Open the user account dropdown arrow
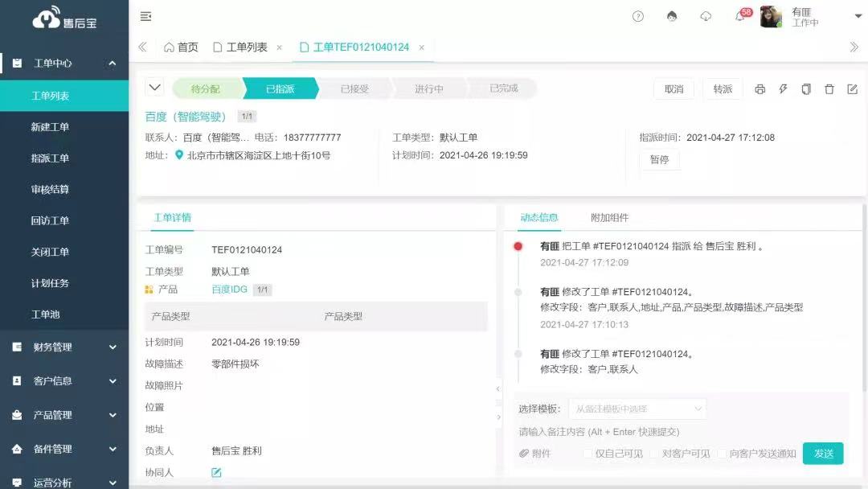The width and height of the screenshot is (868, 489). pos(858,17)
